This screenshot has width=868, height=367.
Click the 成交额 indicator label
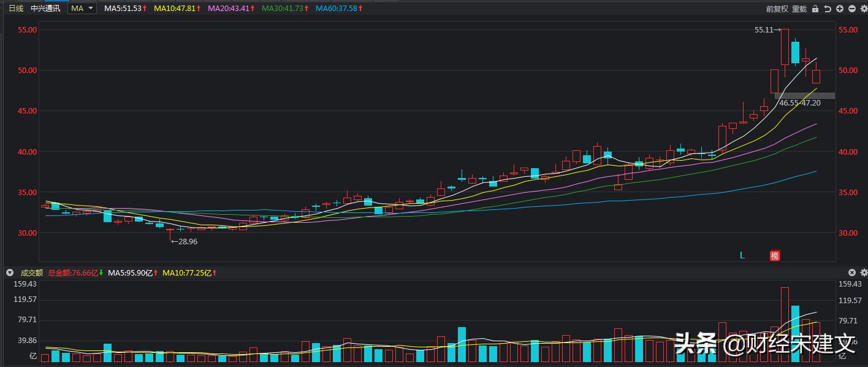tap(32, 272)
